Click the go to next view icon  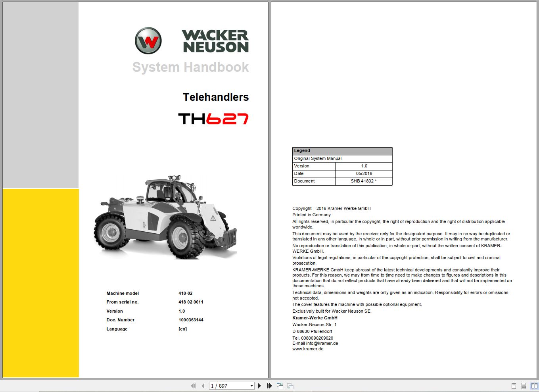tap(290, 386)
